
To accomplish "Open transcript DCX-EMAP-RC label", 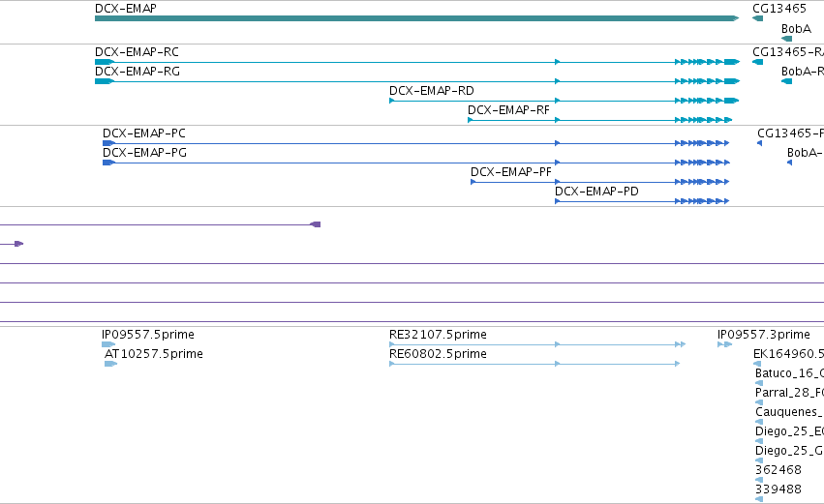I will 137,52.
